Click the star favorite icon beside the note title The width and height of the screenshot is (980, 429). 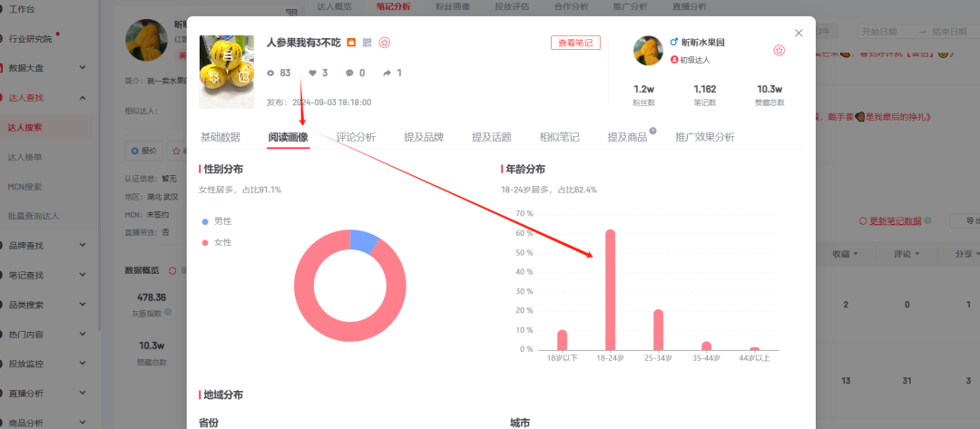[385, 43]
